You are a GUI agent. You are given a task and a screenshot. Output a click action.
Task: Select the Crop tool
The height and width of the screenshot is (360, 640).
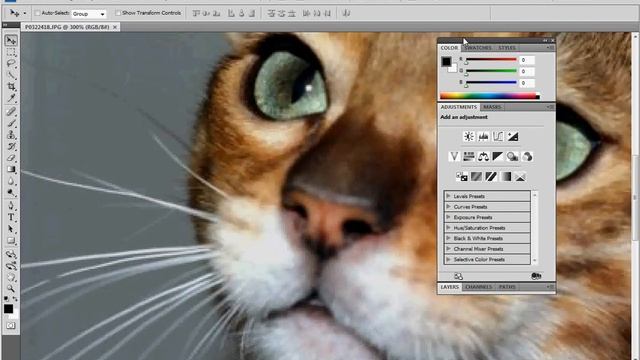(x=11, y=87)
